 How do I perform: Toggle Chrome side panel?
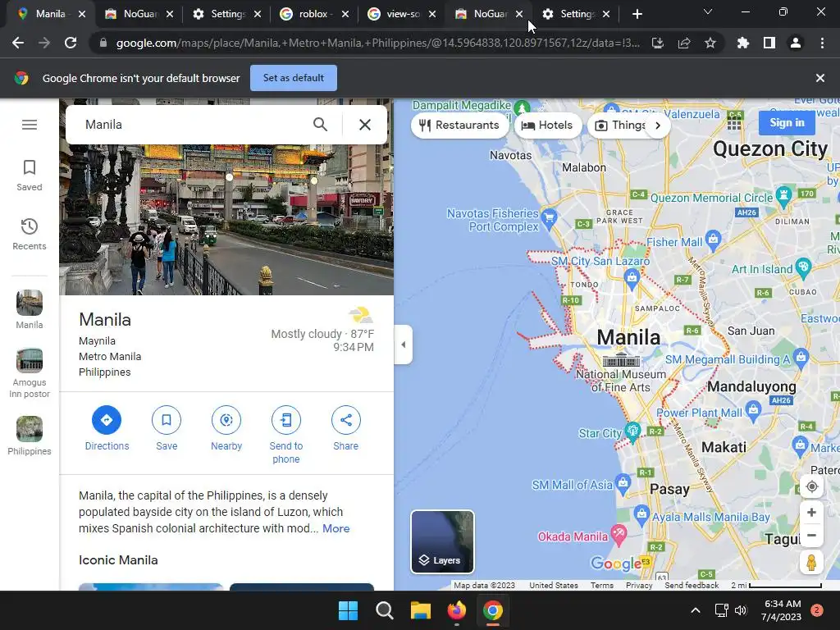pyautogui.click(x=769, y=43)
